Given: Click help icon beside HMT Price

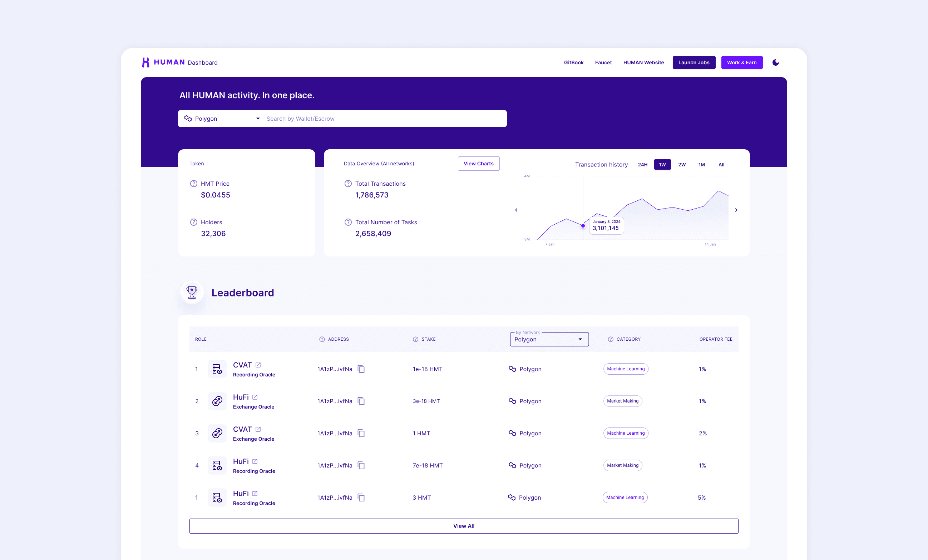Looking at the screenshot, I should click(194, 184).
